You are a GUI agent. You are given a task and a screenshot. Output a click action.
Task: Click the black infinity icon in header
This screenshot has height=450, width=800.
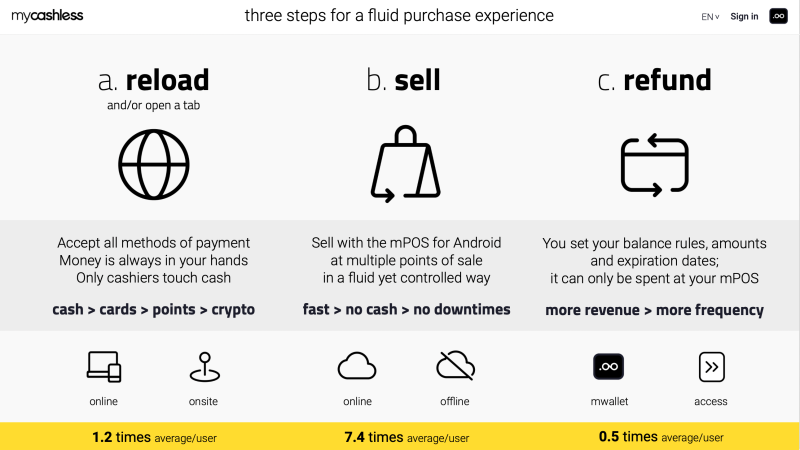pyautogui.click(x=778, y=16)
